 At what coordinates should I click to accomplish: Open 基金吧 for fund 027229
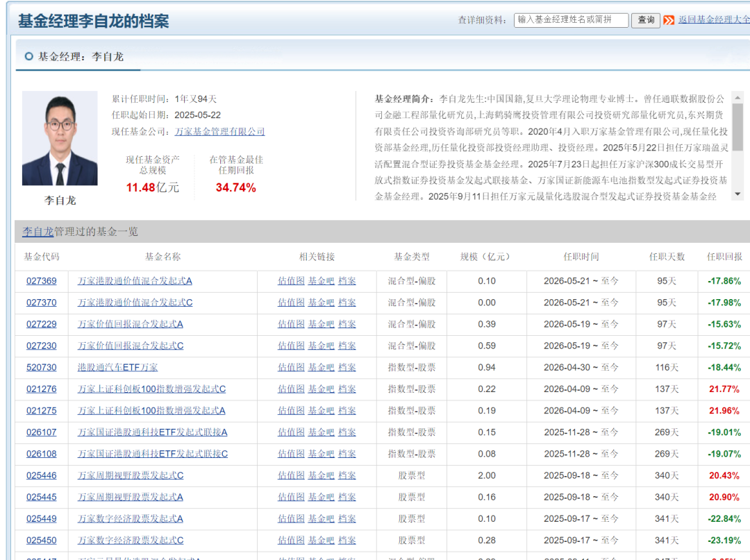pos(321,324)
